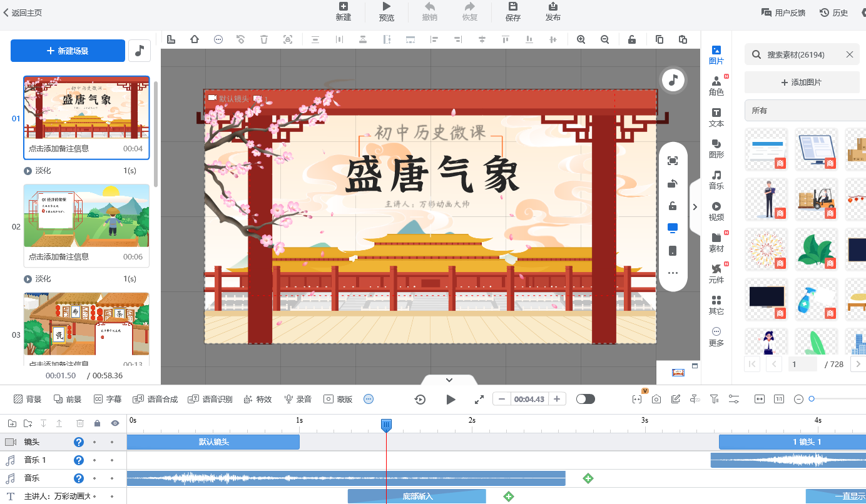Open the circled ellipsis in canvas toolbar
This screenshot has width=866, height=504.
(x=218, y=39)
